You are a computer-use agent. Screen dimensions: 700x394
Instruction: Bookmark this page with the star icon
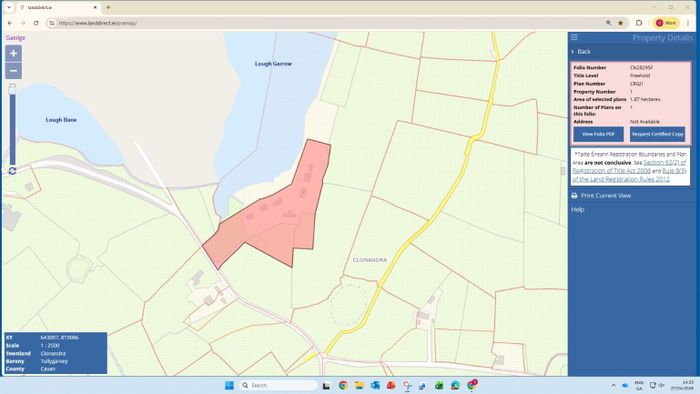coord(621,23)
